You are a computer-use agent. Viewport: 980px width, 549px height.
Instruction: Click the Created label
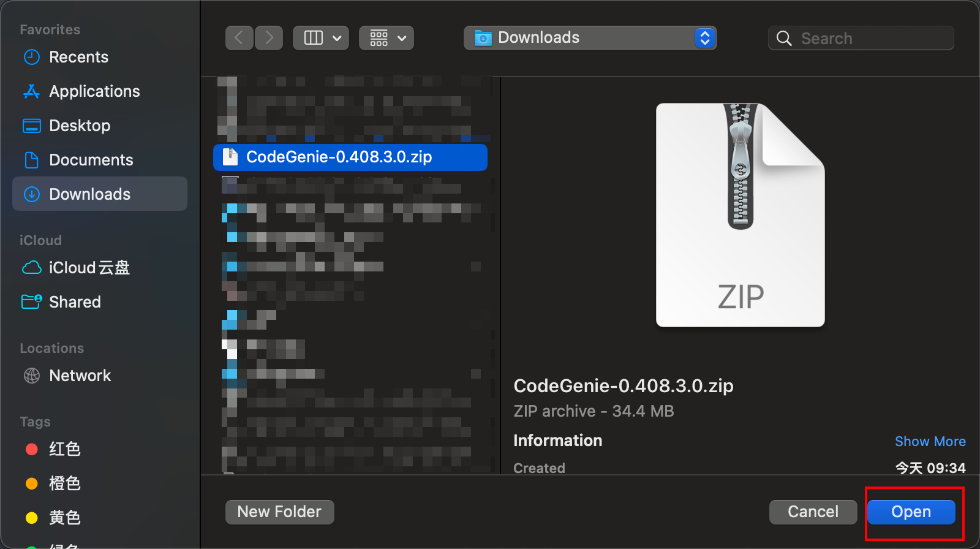point(540,468)
